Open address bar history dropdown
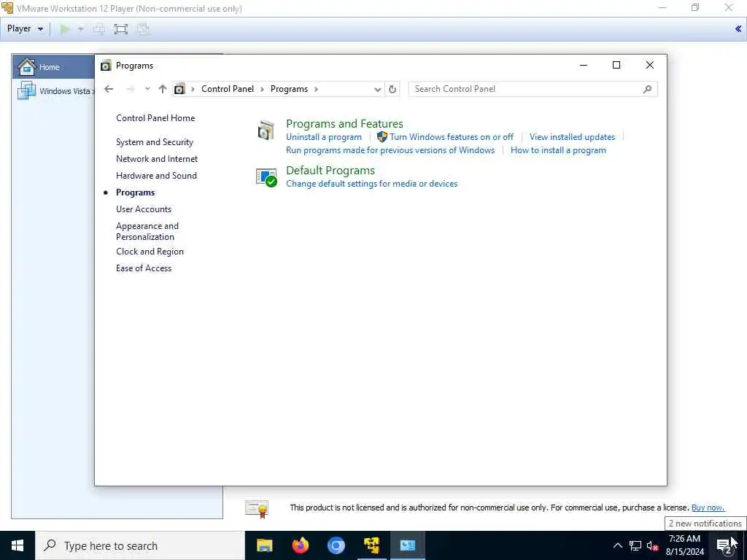Viewport: 747px width, 560px height. click(x=377, y=89)
